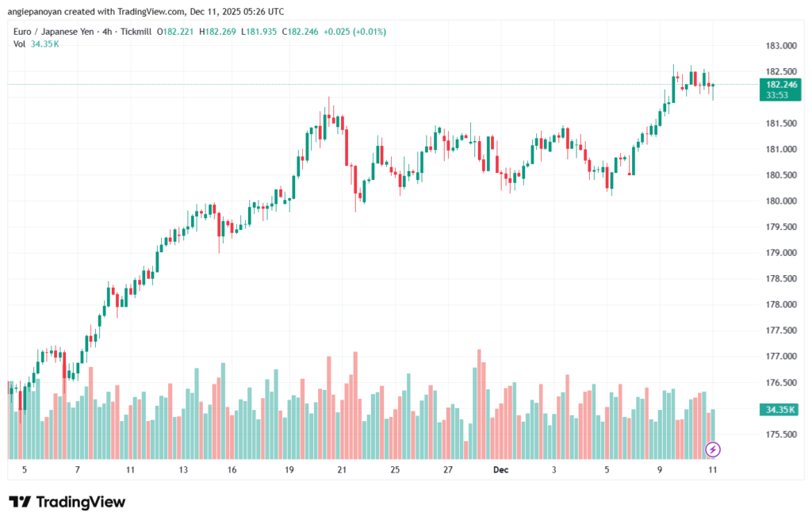This screenshot has width=812, height=524.
Task: Click the purple lightning flash icon
Action: (713, 449)
